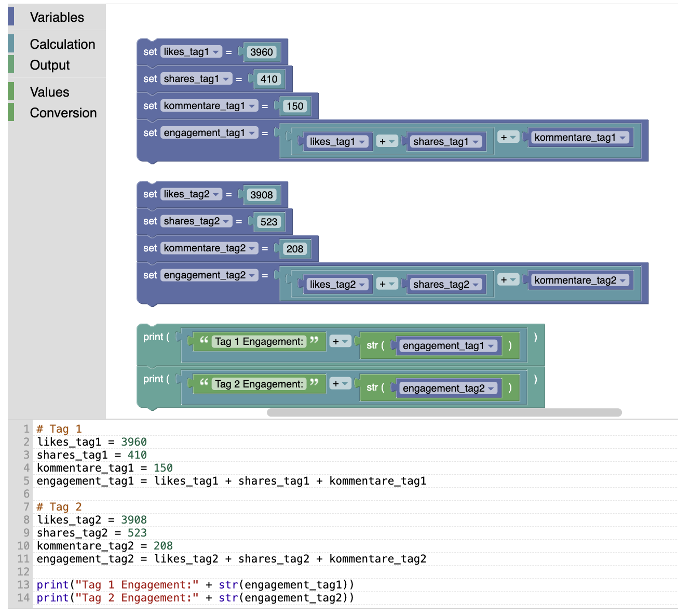Image resolution: width=678 pixels, height=616 pixels.
Task: Click the purple Variables color bar
Action: (x=11, y=17)
